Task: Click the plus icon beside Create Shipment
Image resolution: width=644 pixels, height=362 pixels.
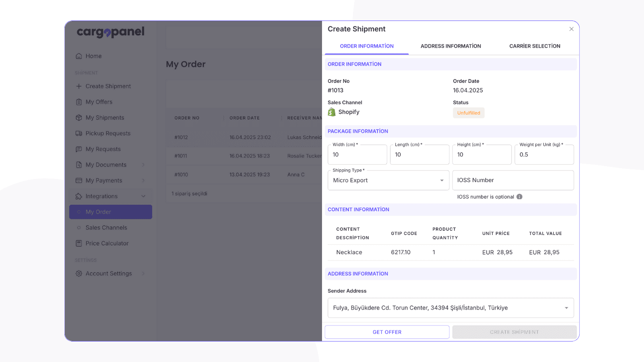Action: pos(79,86)
